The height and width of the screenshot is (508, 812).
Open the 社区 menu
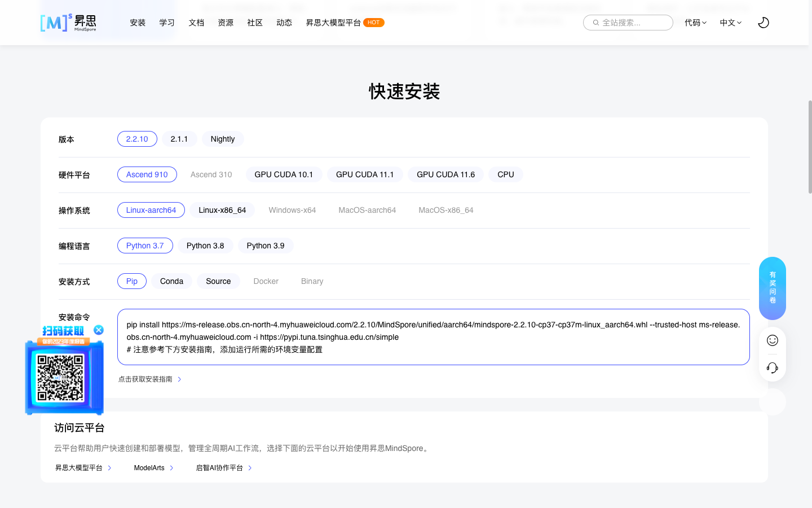[x=255, y=23]
